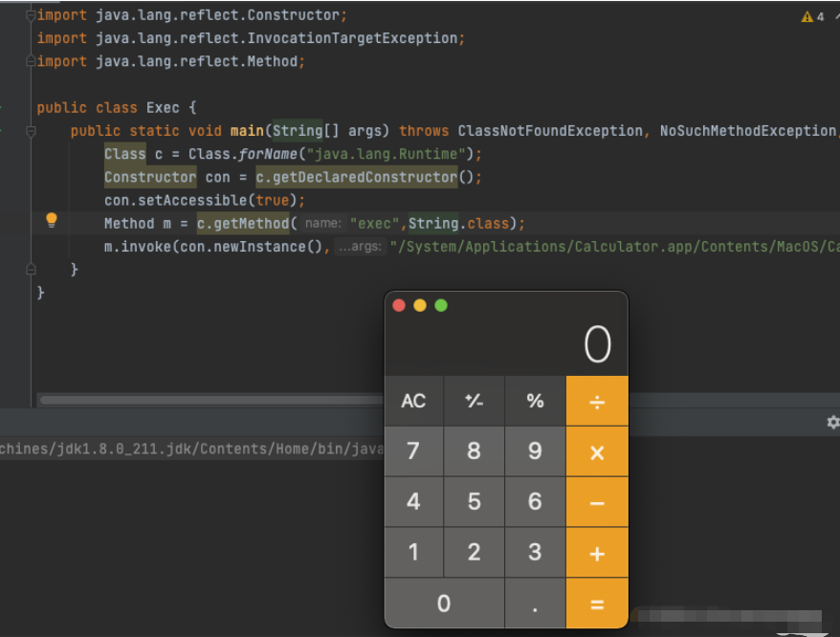Screen dimensions: 840x637
Task: Click the multiply key on Calculator
Action: tap(597, 451)
